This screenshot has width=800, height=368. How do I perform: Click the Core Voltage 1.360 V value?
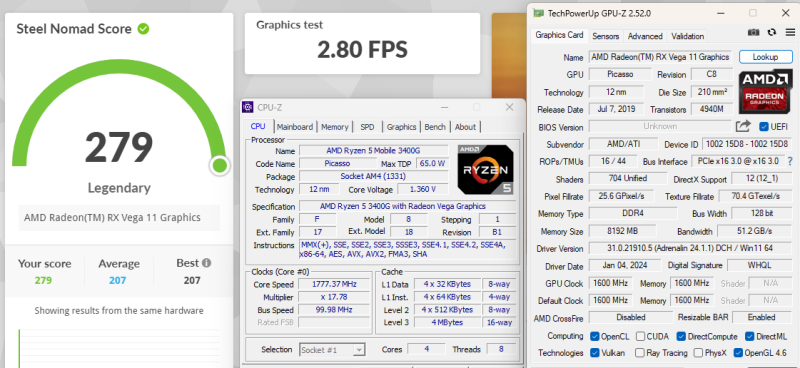click(422, 189)
